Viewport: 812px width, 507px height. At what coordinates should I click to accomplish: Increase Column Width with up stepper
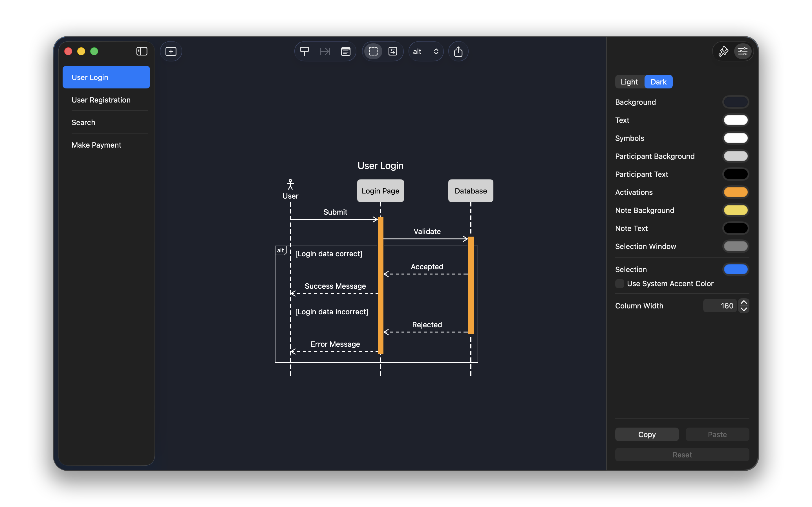pyautogui.click(x=743, y=302)
